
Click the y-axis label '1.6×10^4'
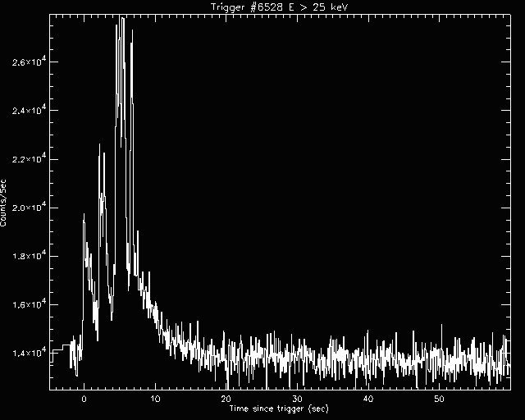[x=29, y=304]
